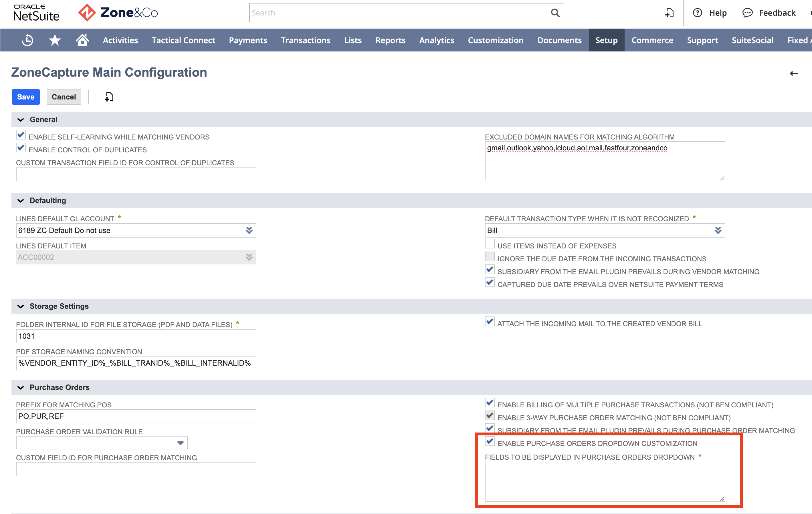Open the Payments menu
The height and width of the screenshot is (514, 812).
coord(248,40)
